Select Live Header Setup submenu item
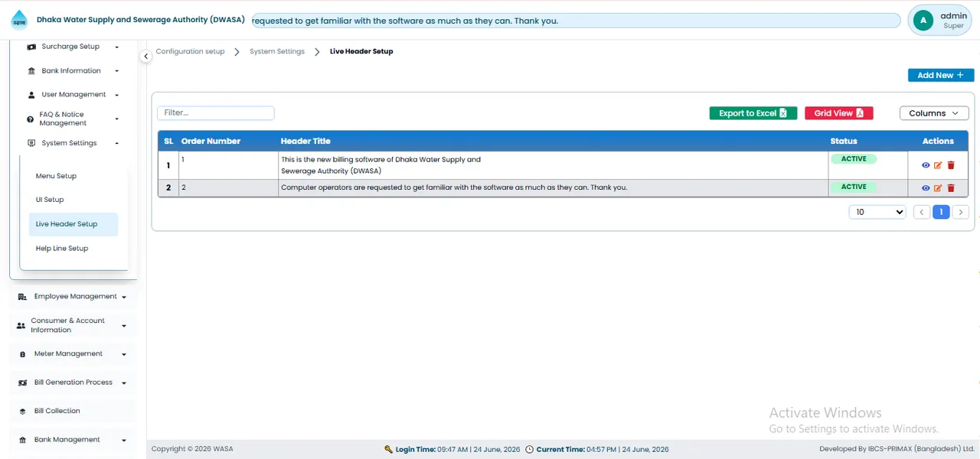Viewport: 980px width, 459px height. 73,224
